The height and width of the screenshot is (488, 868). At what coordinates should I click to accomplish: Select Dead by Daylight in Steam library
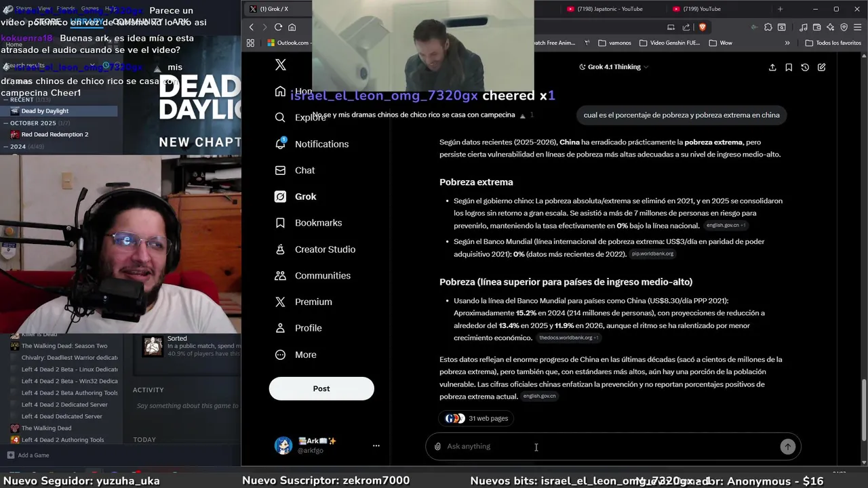point(59,111)
